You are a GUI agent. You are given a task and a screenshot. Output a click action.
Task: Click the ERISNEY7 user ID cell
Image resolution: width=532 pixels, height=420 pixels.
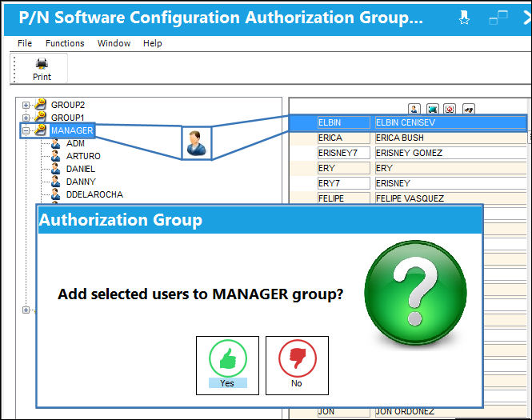[x=344, y=153]
